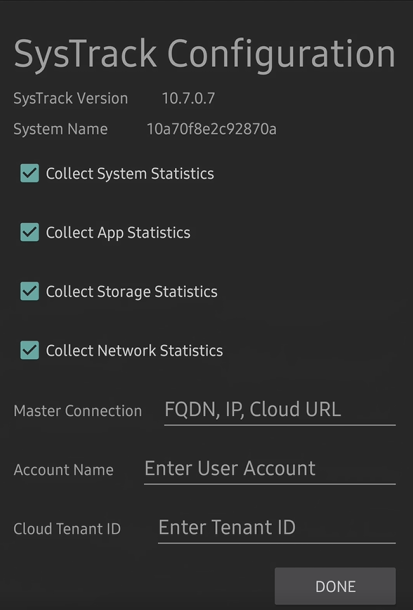Select the Master Connection label
The width and height of the screenshot is (413, 610).
tap(78, 411)
